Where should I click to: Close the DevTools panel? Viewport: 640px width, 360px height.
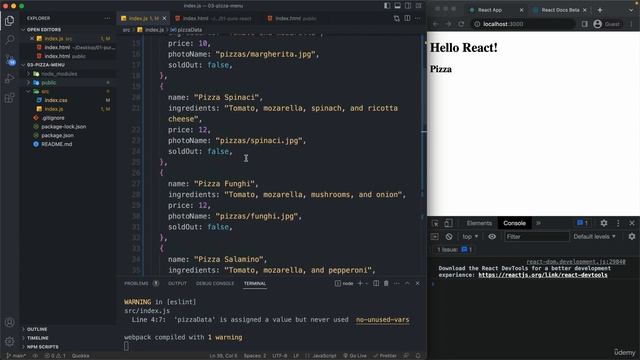(632, 223)
